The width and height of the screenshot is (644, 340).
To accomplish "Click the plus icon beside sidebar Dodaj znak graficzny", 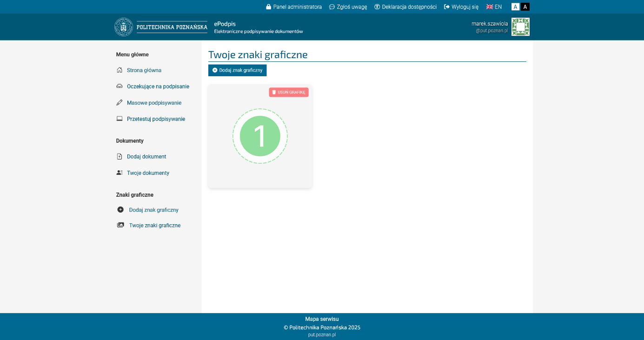I will [120, 210].
